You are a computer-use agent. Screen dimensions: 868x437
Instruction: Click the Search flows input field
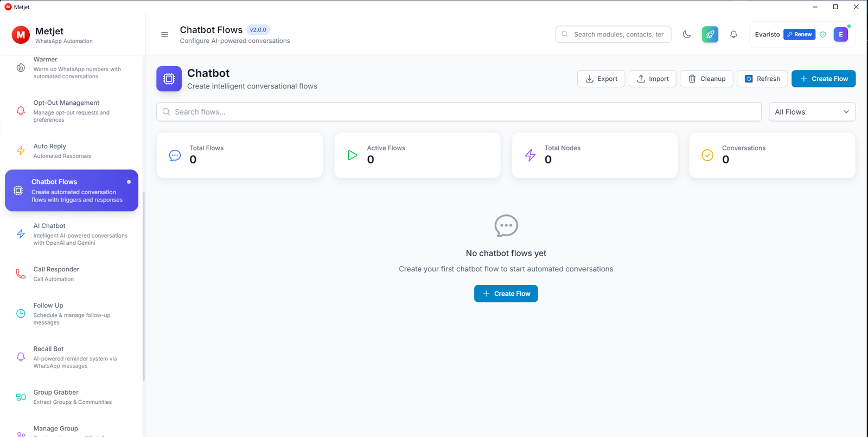pos(380,111)
